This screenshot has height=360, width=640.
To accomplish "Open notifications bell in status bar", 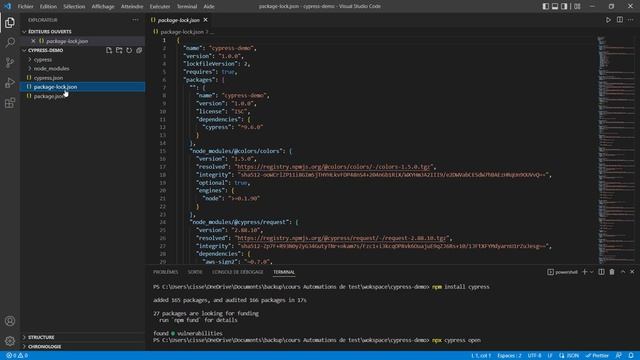I will [x=631, y=356].
